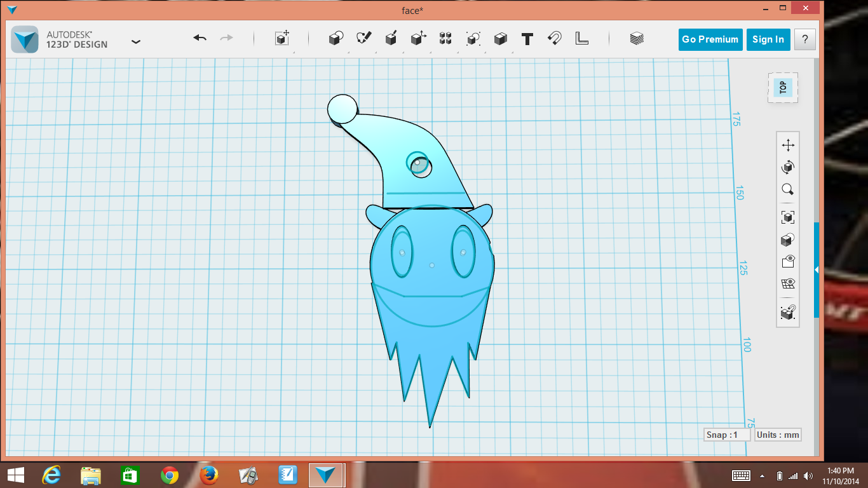Open the 123D Design application menu chevron
Viewport: 868px width, 488px height.
pyautogui.click(x=136, y=42)
